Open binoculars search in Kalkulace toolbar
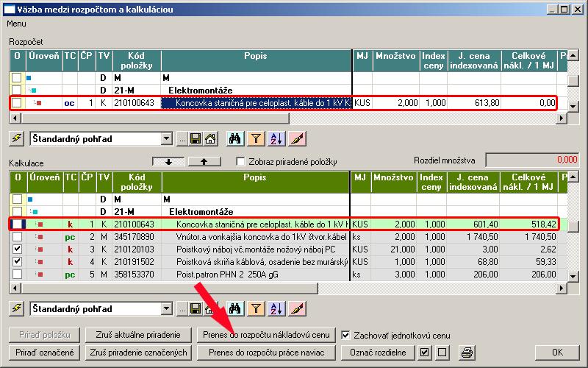The width and height of the screenshot is (588, 368). (234, 309)
